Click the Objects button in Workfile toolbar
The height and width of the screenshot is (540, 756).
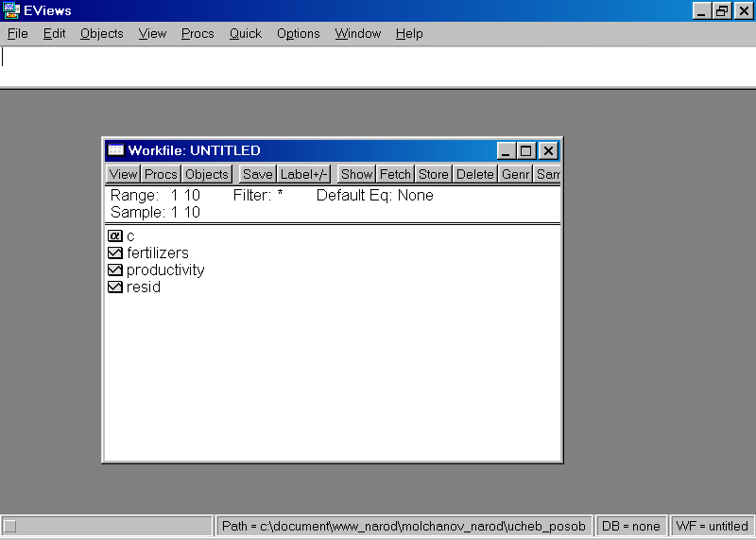click(x=207, y=174)
